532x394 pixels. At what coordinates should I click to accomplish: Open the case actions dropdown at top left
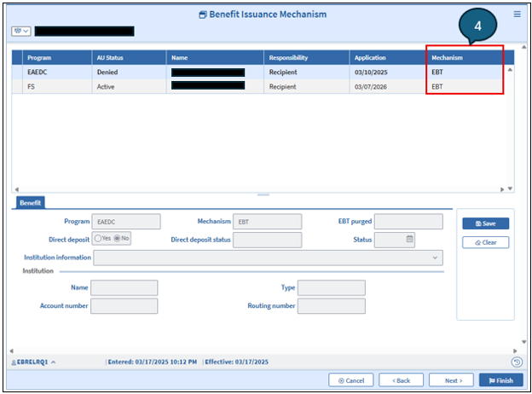point(21,32)
